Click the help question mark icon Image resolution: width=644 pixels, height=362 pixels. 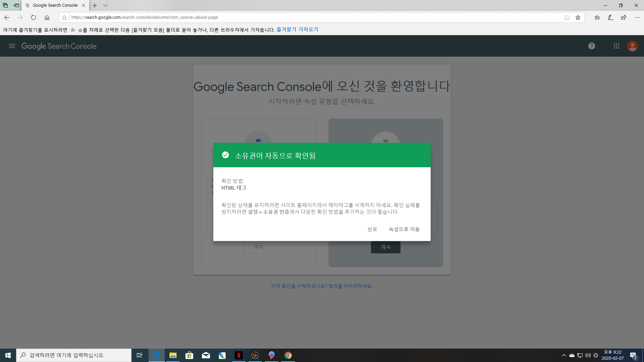click(591, 46)
